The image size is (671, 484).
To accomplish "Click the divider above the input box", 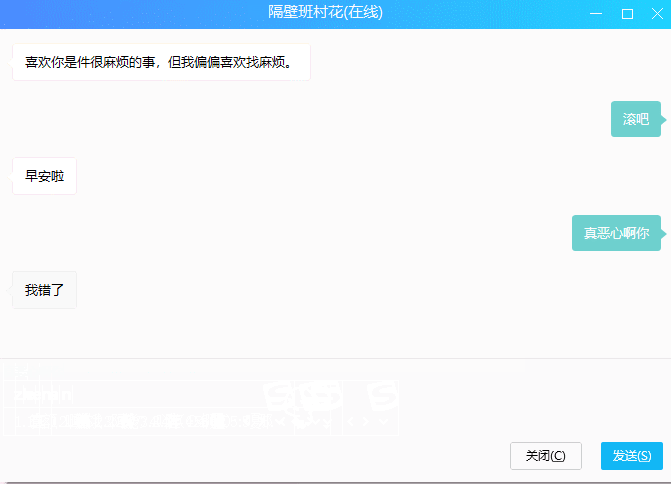I will click(335, 358).
